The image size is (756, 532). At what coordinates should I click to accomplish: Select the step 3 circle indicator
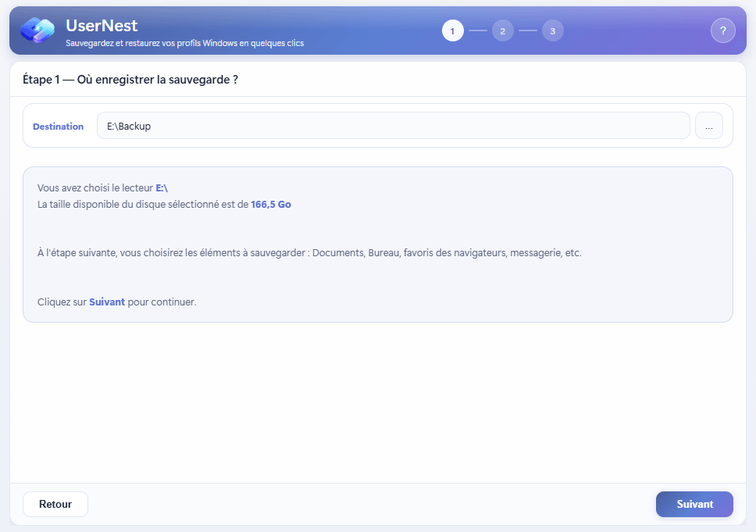pyautogui.click(x=553, y=30)
